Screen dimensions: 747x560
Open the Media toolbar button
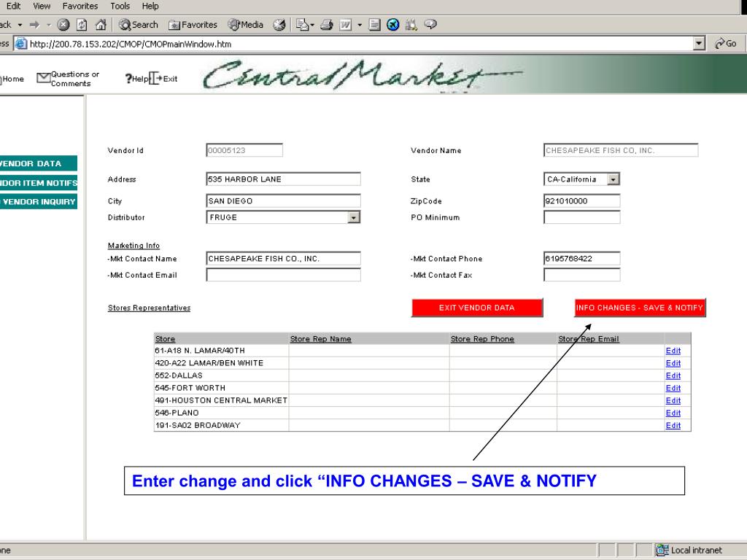pos(245,25)
